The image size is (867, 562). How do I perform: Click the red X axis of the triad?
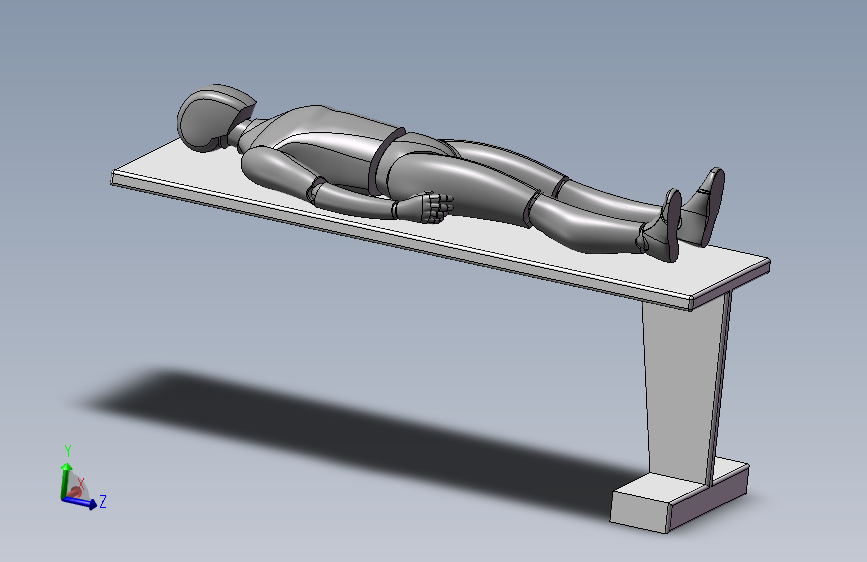point(75,491)
